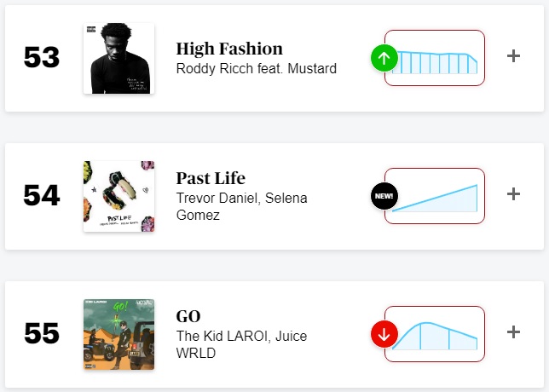Click the Past Life rising trend graph
This screenshot has height=392, width=549.
point(435,196)
